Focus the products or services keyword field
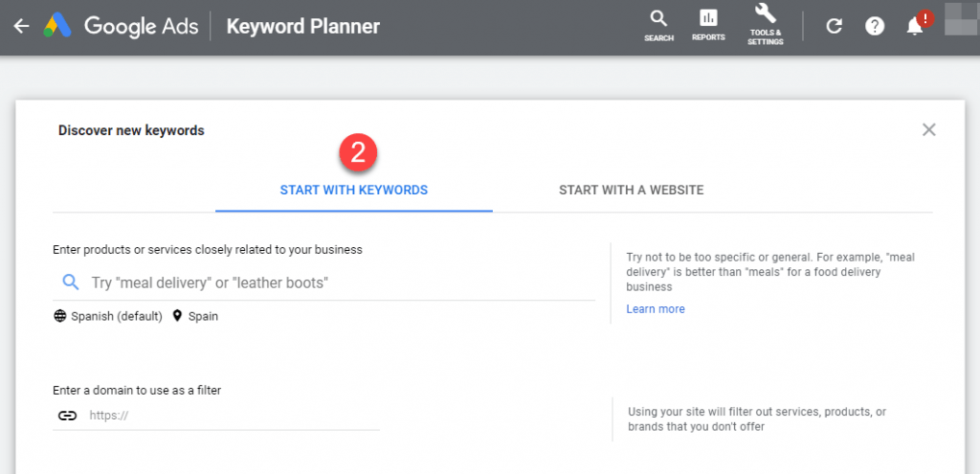980x474 pixels. [x=323, y=282]
